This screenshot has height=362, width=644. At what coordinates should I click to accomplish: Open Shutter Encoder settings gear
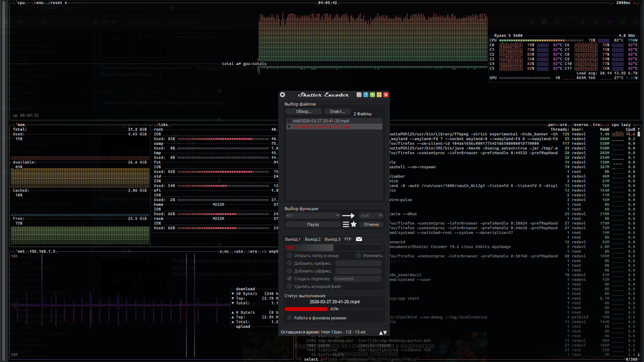coord(282,95)
